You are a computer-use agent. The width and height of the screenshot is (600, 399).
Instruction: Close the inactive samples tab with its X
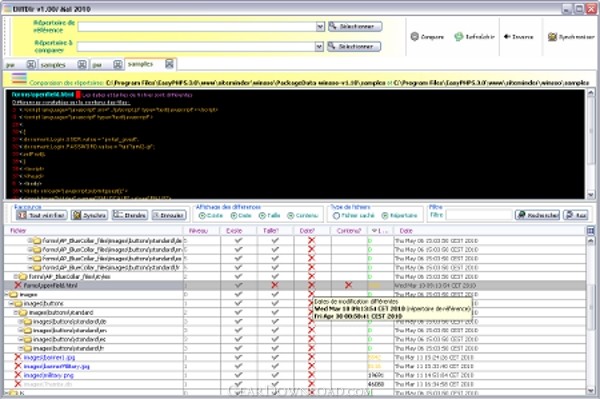point(82,64)
